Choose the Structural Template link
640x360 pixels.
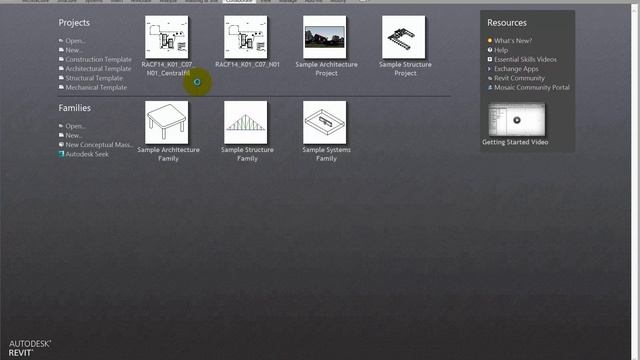coord(94,78)
